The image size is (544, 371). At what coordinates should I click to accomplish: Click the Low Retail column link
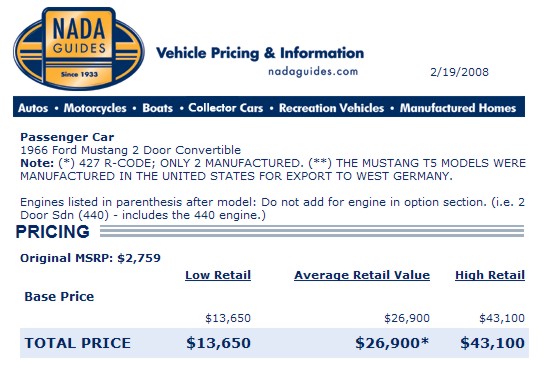point(218,275)
